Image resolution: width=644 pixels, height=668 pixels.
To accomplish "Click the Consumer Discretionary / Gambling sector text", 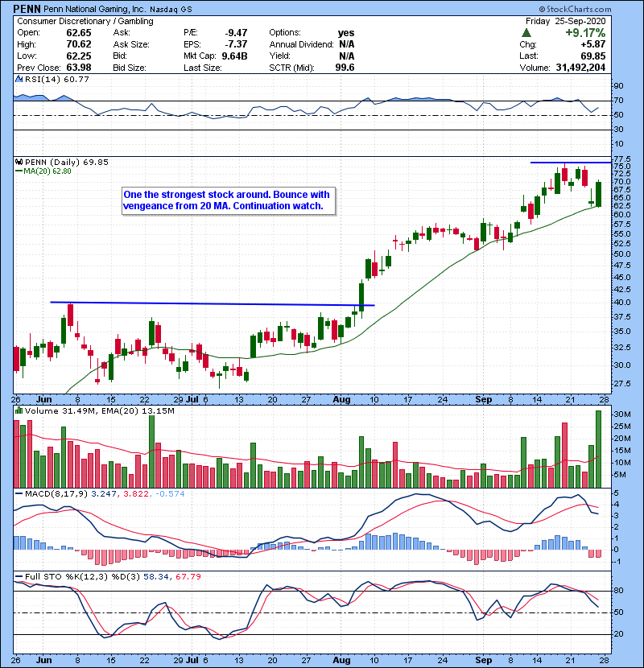I will coord(85,21).
